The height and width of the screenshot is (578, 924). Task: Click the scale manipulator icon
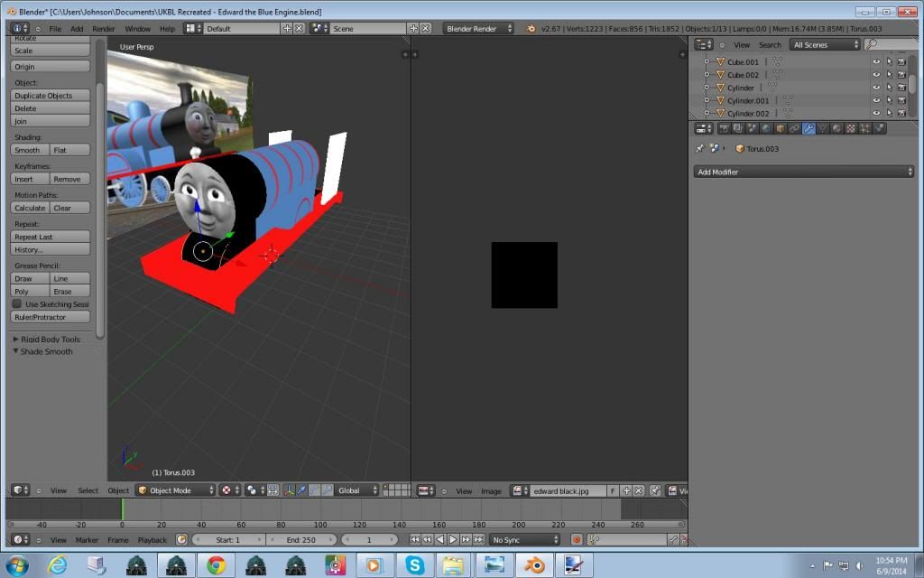328,490
